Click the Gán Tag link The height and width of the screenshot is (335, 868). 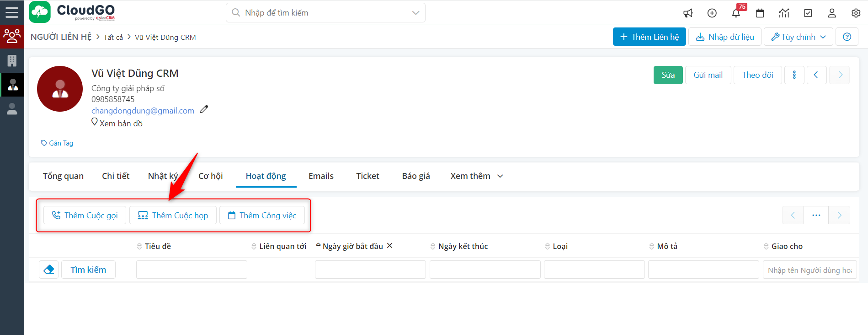pyautogui.click(x=57, y=143)
